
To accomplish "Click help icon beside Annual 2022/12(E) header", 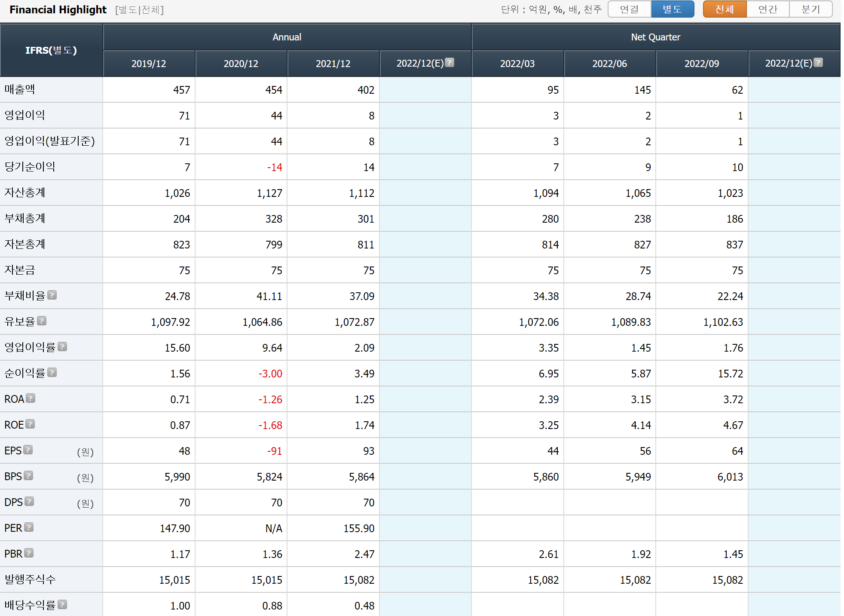I will point(450,63).
